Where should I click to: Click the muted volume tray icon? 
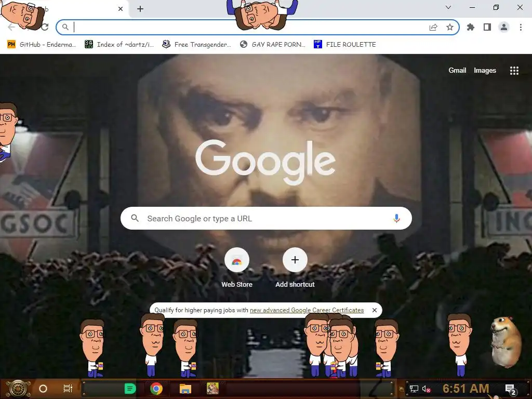tap(426, 389)
